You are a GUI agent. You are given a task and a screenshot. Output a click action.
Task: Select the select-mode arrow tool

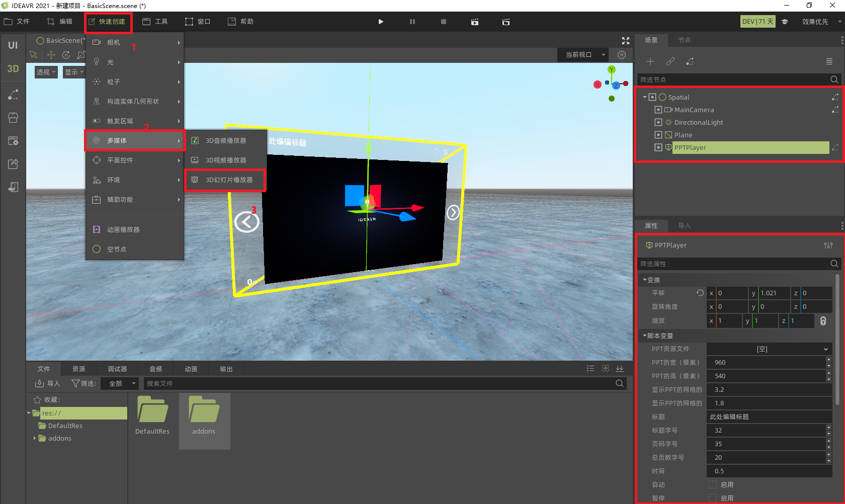click(34, 55)
